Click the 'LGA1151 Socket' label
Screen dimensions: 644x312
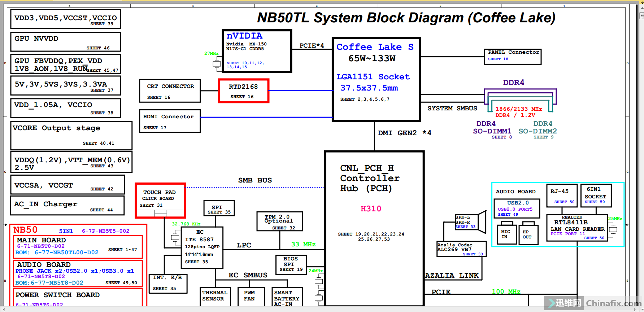(373, 77)
